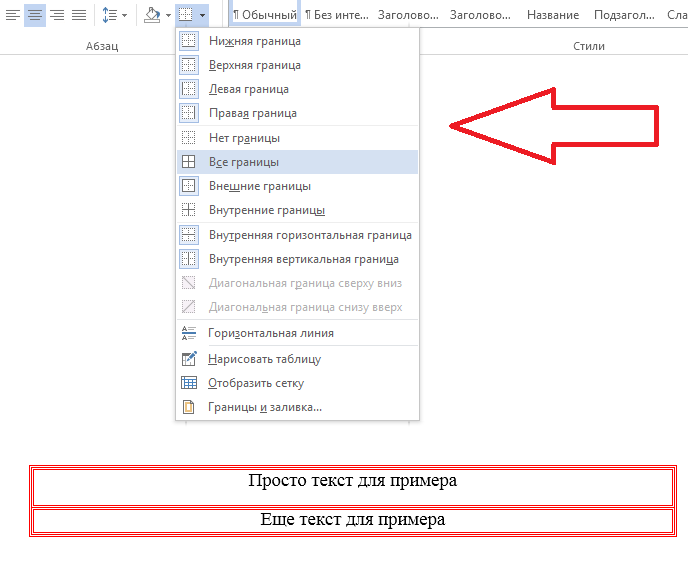Click the 'Нарисовать таблицу' pencil icon
The image size is (688, 569).
pos(188,359)
